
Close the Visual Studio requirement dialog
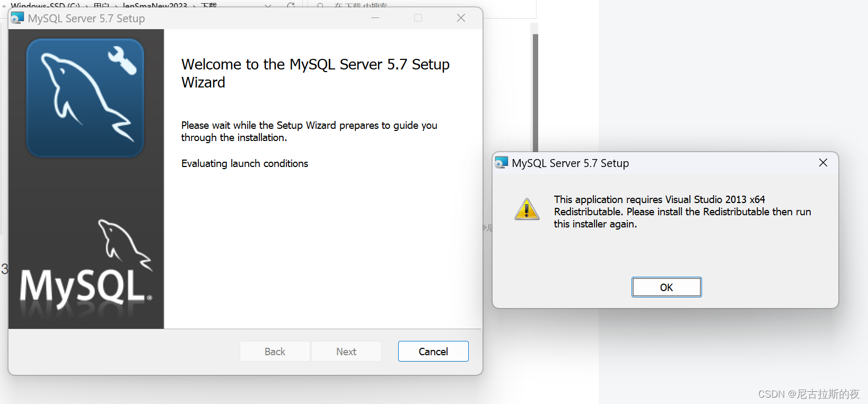pyautogui.click(x=823, y=163)
